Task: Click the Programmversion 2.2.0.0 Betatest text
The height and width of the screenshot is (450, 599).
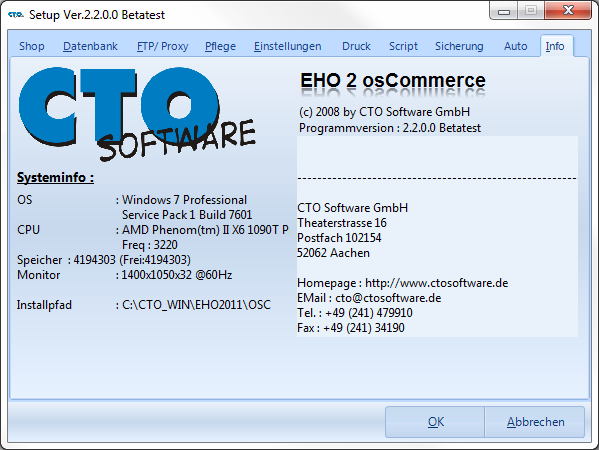Action: [x=390, y=128]
